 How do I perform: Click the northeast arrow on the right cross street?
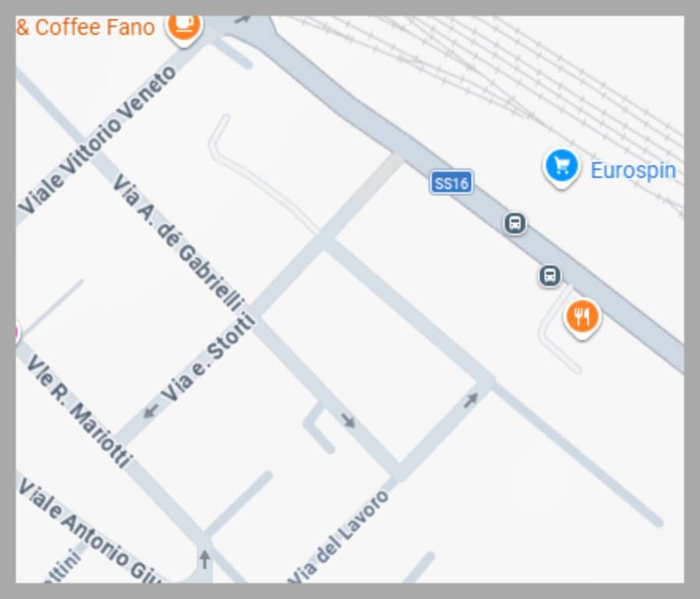[x=471, y=400]
